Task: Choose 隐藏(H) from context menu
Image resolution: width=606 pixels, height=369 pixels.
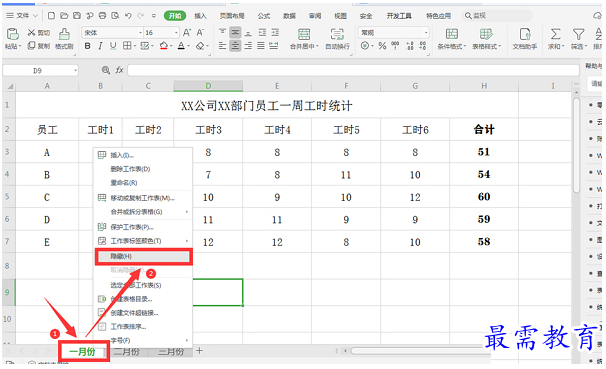Action: pyautogui.click(x=143, y=257)
